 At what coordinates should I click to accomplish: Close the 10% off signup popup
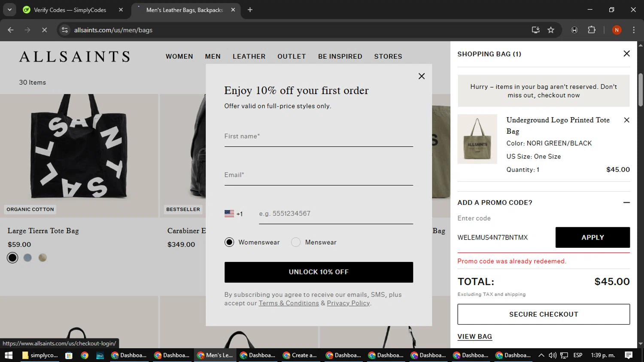[x=422, y=76]
